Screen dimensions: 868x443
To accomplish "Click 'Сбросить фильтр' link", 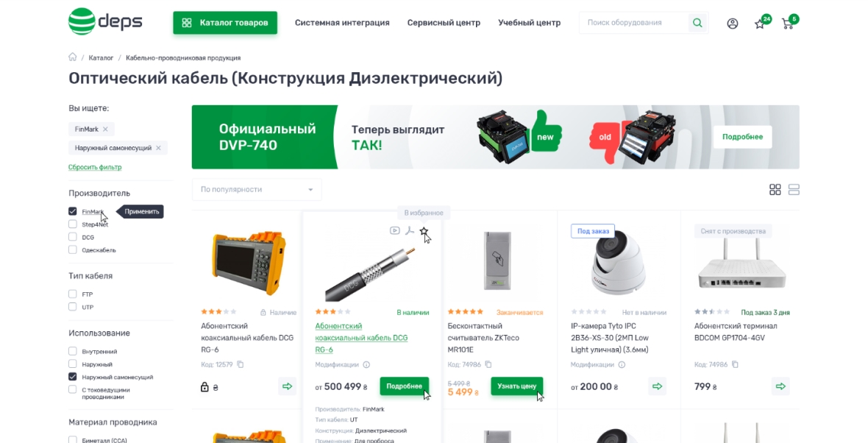I will click(x=95, y=167).
